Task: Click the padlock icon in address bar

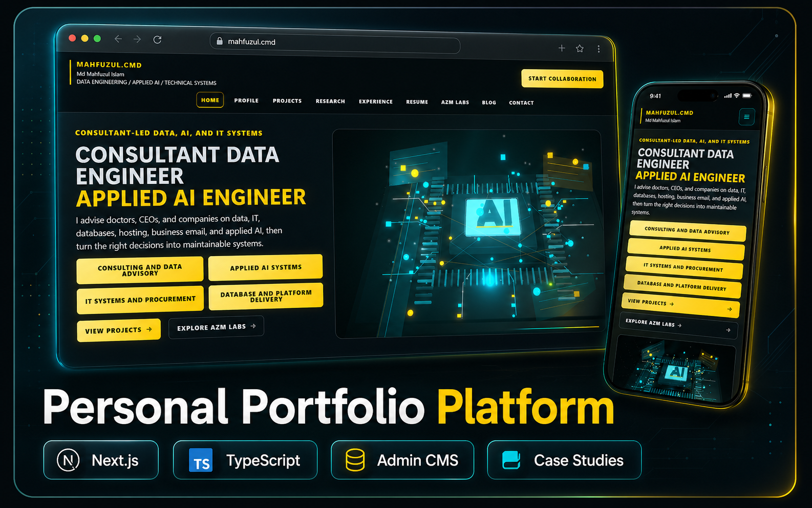Action: pos(219,41)
